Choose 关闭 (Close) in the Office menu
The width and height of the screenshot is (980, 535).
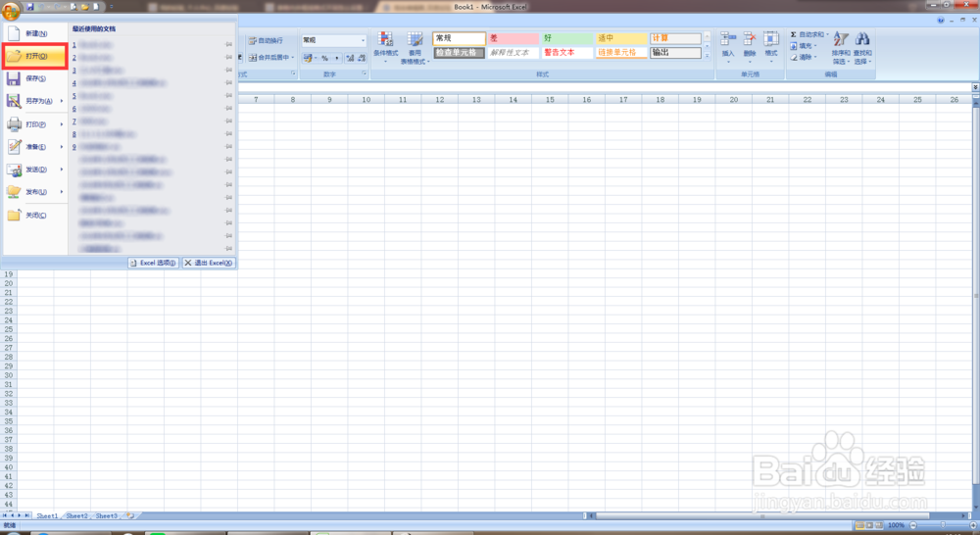point(35,215)
